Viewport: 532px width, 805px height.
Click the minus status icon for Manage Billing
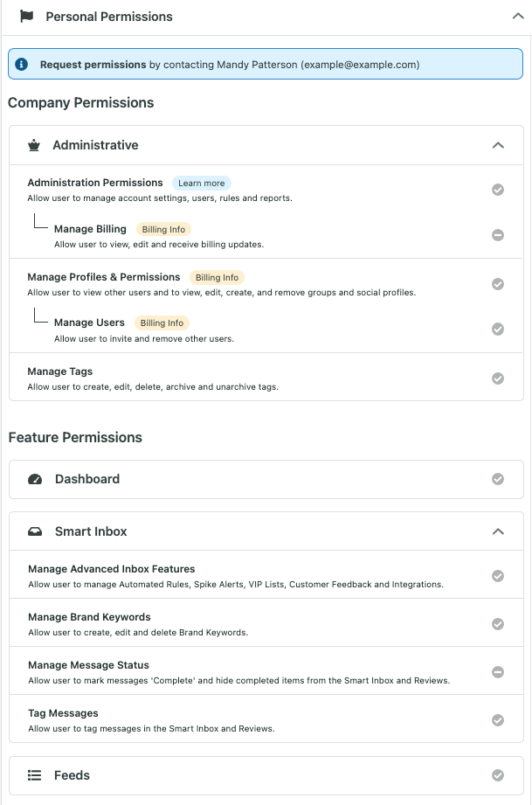coord(498,235)
